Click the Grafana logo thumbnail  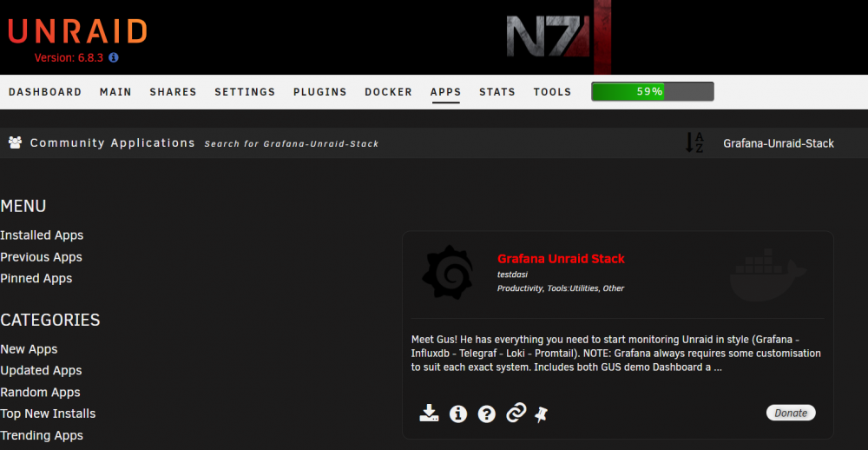(447, 273)
